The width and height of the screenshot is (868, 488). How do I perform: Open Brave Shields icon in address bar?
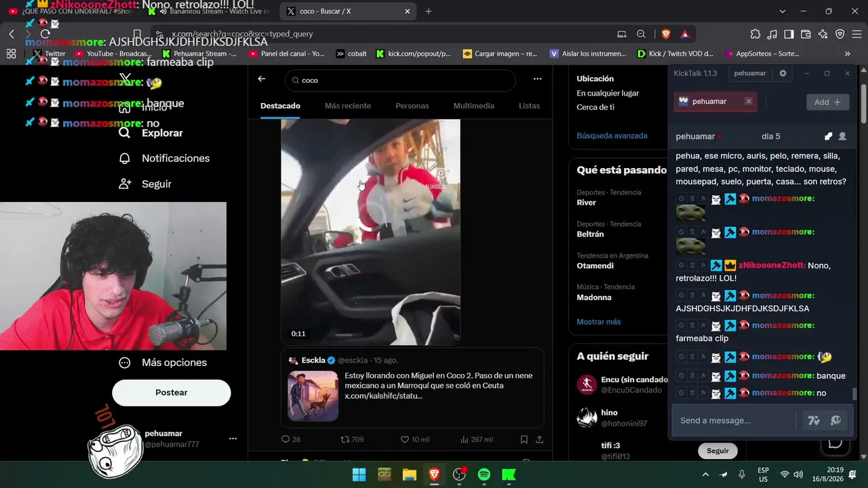click(666, 34)
